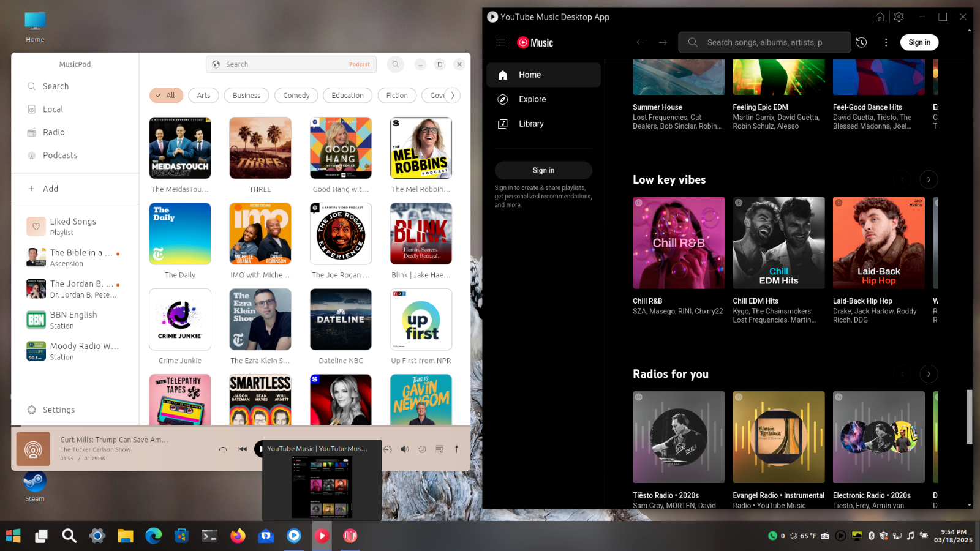This screenshot has width=980, height=551.
Task: Enable the Business genre filter chip
Action: (x=246, y=96)
